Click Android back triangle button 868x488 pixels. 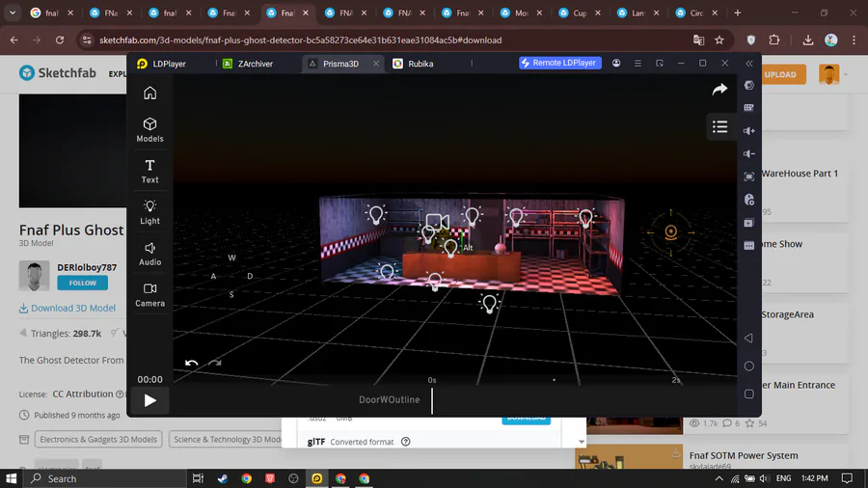pos(748,338)
